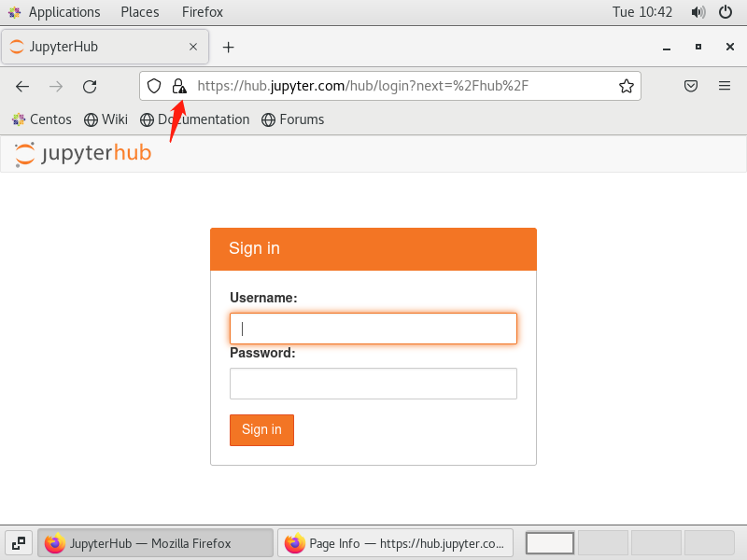The height and width of the screenshot is (560, 747).
Task: Select the first workspace in switcher
Action: [x=549, y=543]
